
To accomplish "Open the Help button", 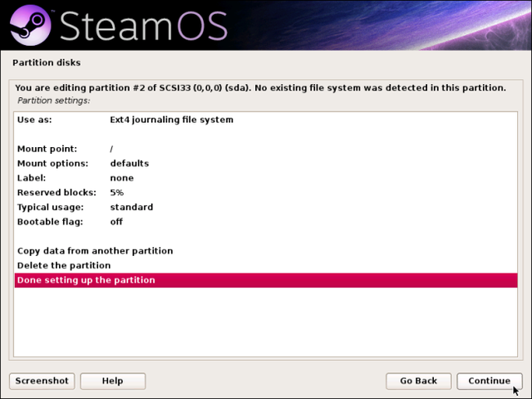I will 113,381.
